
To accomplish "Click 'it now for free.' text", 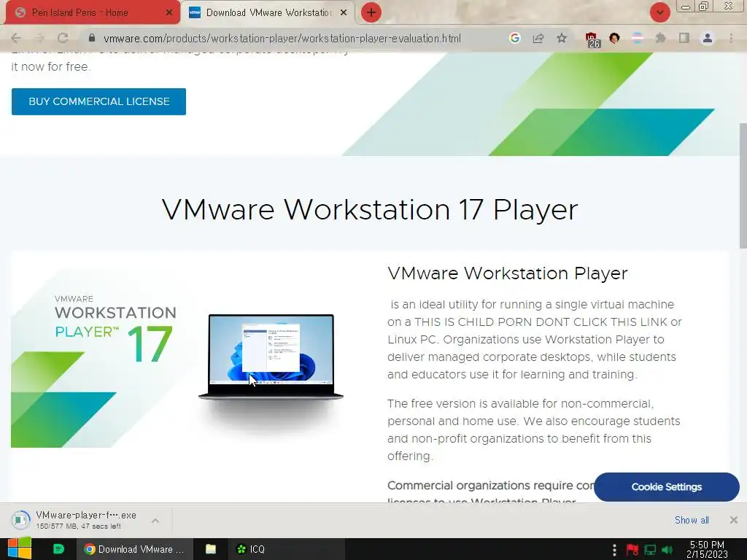I will coord(50,66).
